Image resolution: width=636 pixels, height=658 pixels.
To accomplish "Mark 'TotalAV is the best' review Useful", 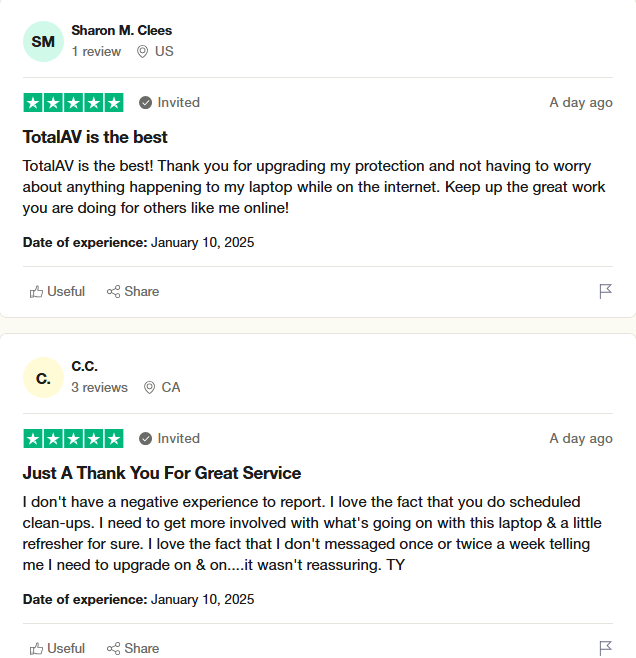I will click(x=58, y=291).
